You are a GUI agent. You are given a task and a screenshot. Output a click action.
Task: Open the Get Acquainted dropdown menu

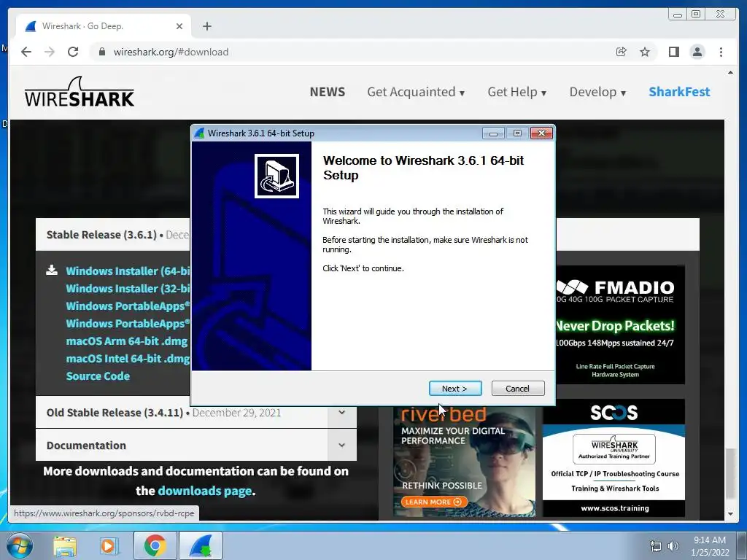click(415, 92)
